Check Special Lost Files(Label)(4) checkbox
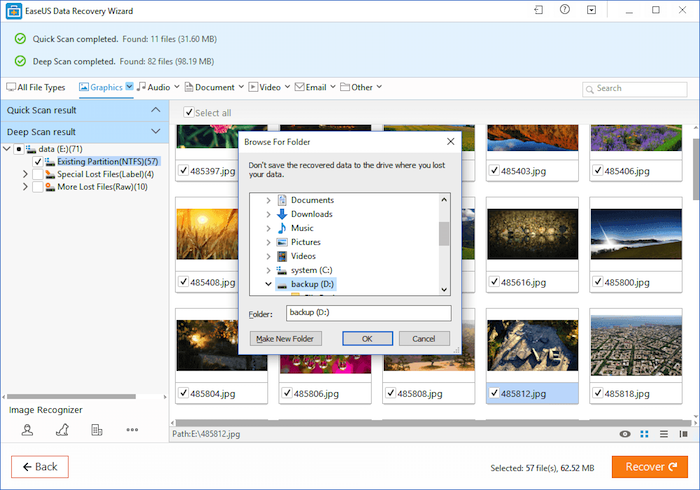The width and height of the screenshot is (700, 490). [38, 174]
